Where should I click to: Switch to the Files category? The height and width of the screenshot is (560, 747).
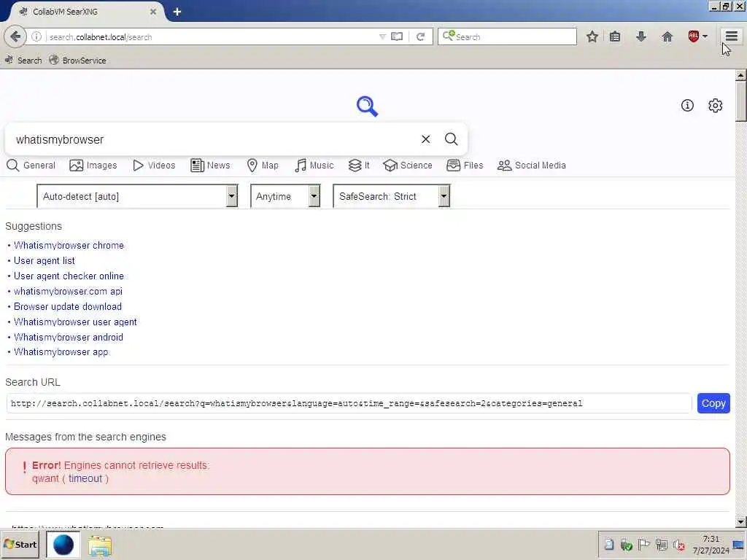pyautogui.click(x=465, y=166)
